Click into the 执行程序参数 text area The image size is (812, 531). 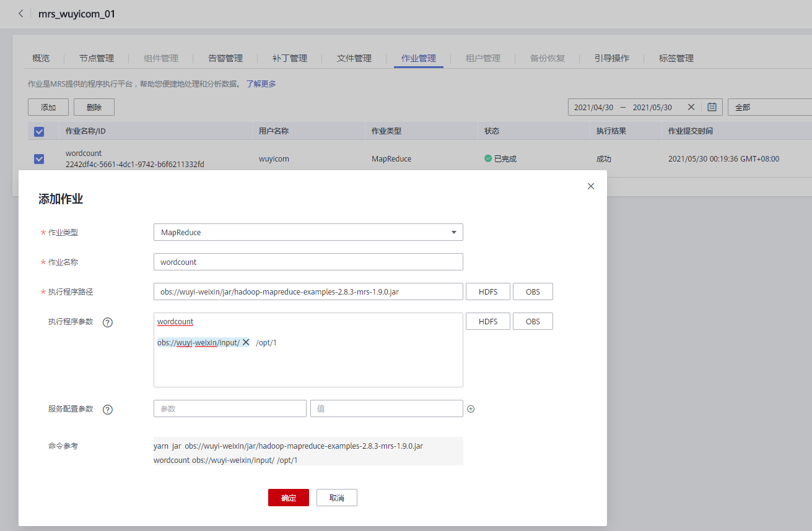[x=308, y=350]
